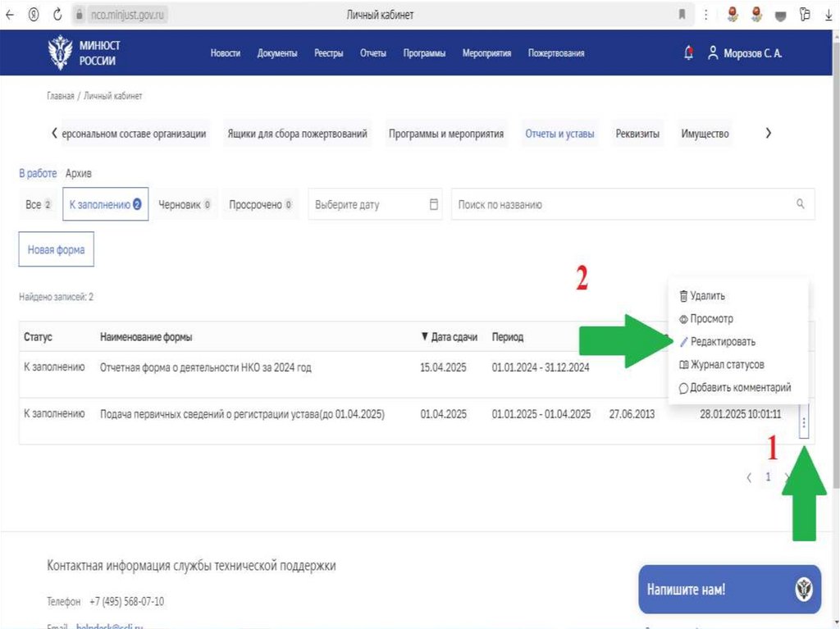Sort table by Дата сдачи column

449,337
